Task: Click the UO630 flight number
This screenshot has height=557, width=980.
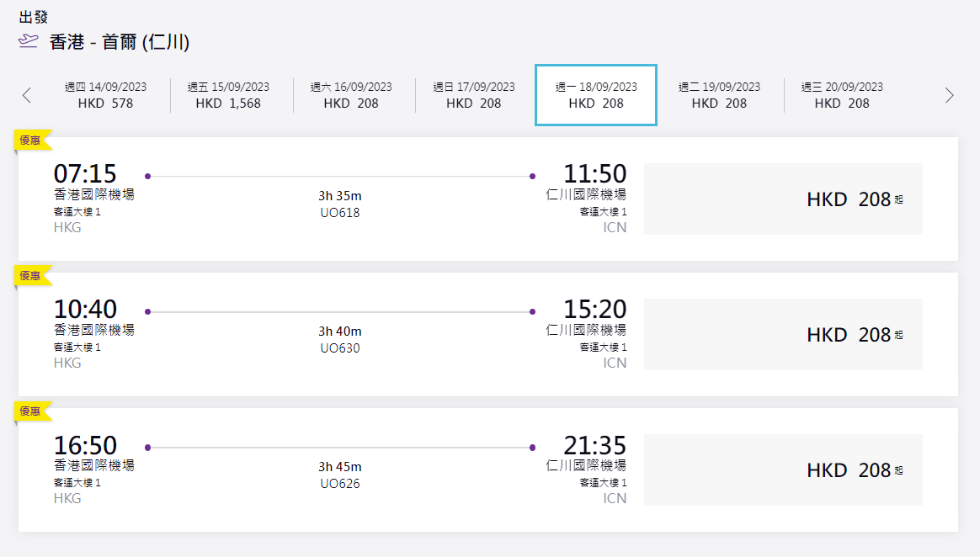Action: (x=340, y=348)
